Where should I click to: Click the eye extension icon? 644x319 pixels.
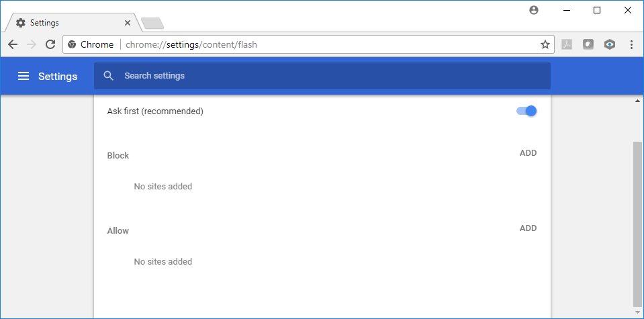pyautogui.click(x=610, y=44)
